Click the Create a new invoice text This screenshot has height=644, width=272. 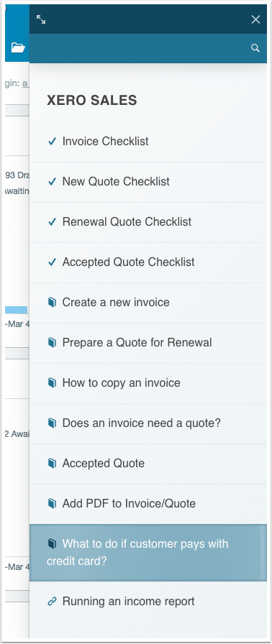point(116,303)
